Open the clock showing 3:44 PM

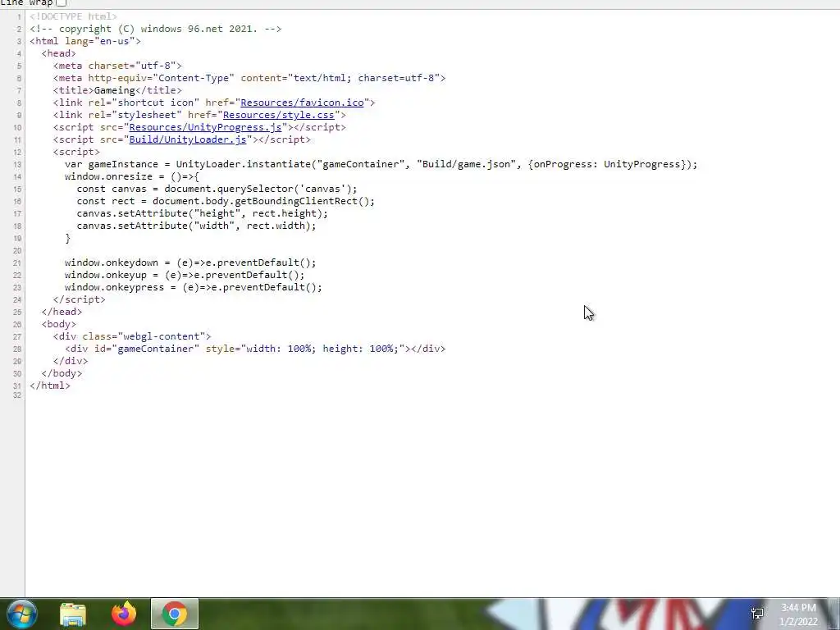(x=798, y=614)
